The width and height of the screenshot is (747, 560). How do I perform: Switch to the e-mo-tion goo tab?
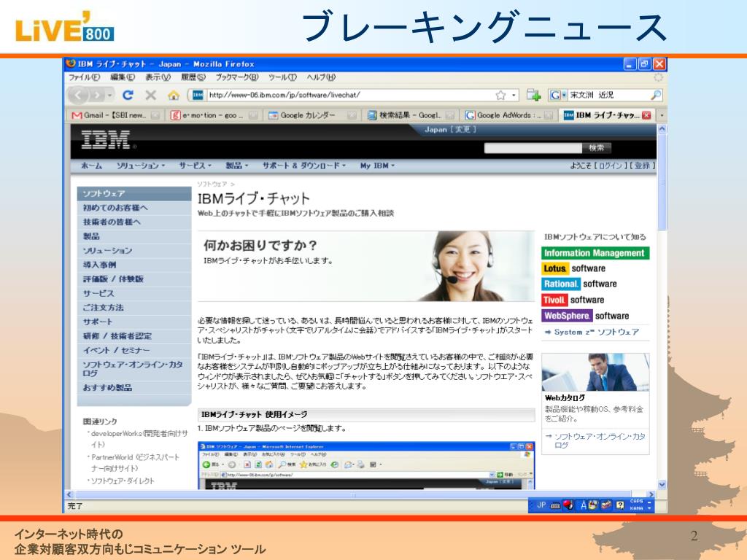pyautogui.click(x=214, y=115)
